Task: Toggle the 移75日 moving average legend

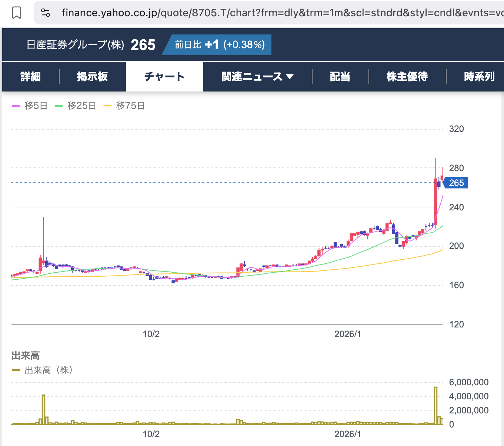Action: [124, 106]
